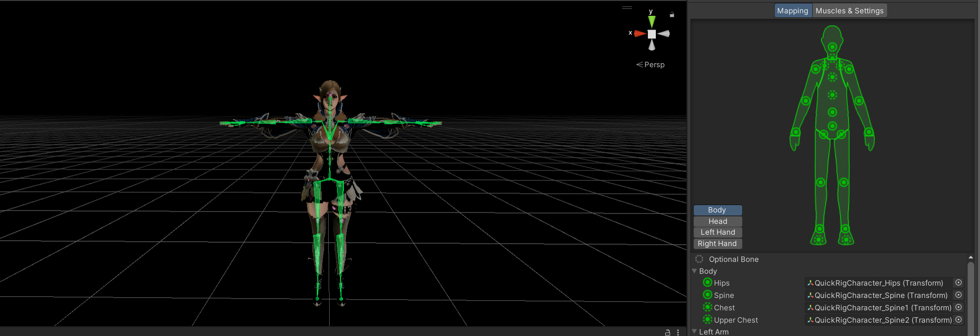Select hand bone circle on diagram's screen-right arm
980x336 pixels.
[869, 132]
